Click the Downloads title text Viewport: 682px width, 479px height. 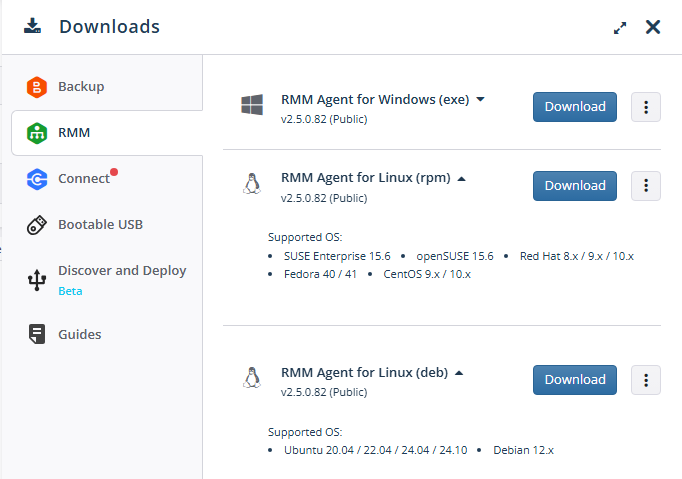tap(110, 27)
